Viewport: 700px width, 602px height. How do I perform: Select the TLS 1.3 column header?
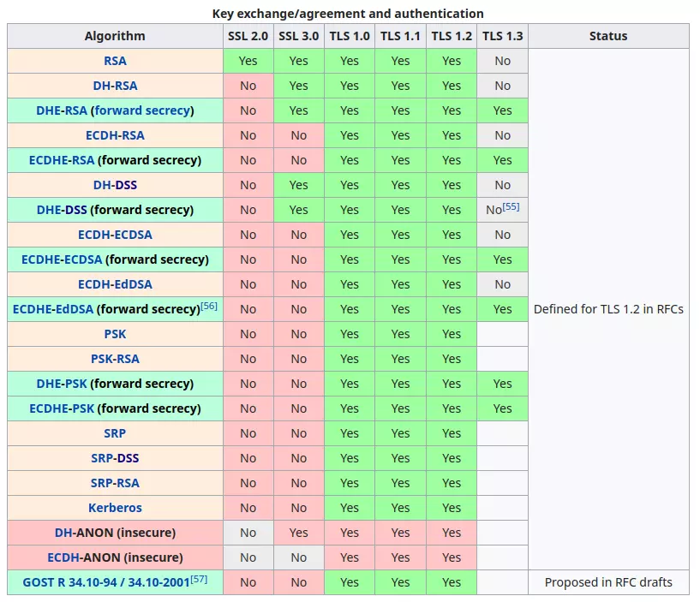[502, 36]
